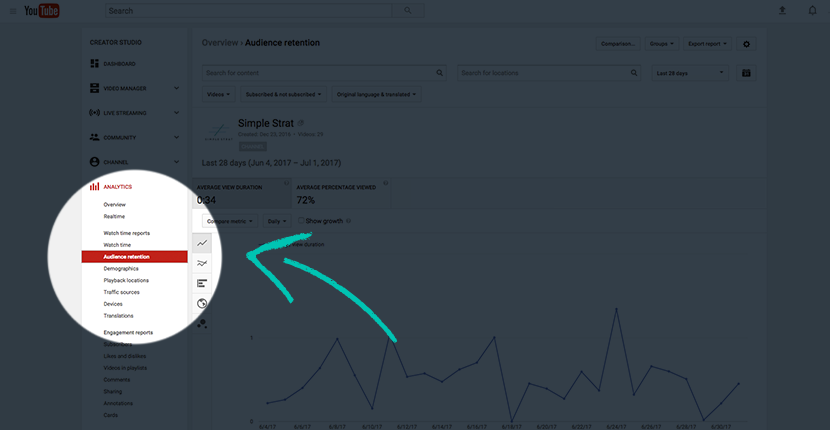Select the bar chart view icon
830x430 pixels.
[202, 283]
